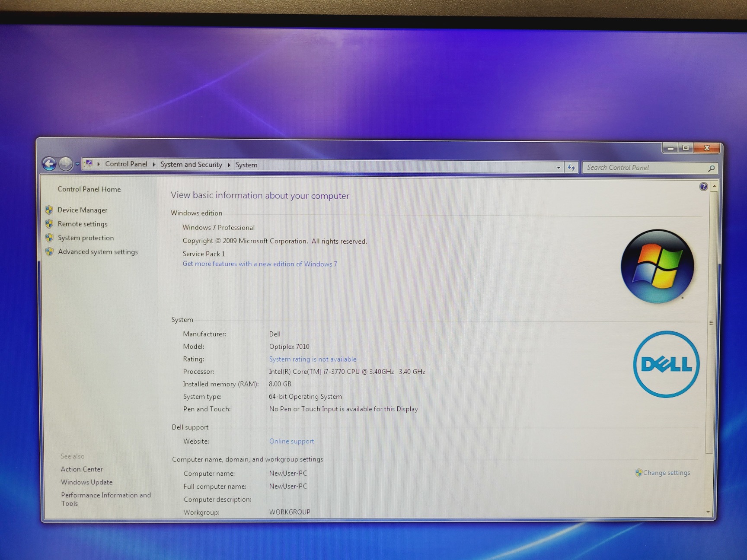Screen dimensions: 747x560
Task: Click the Dell logo image
Action: click(x=666, y=364)
